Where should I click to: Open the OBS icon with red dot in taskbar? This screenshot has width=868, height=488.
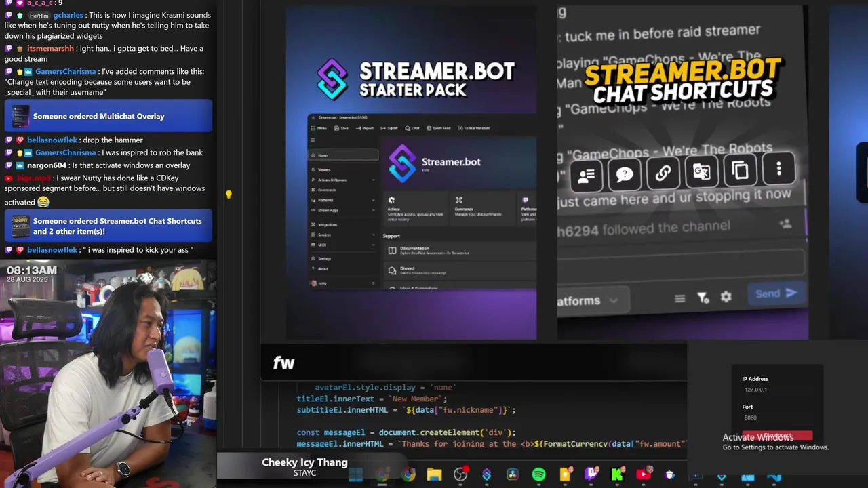point(461,474)
